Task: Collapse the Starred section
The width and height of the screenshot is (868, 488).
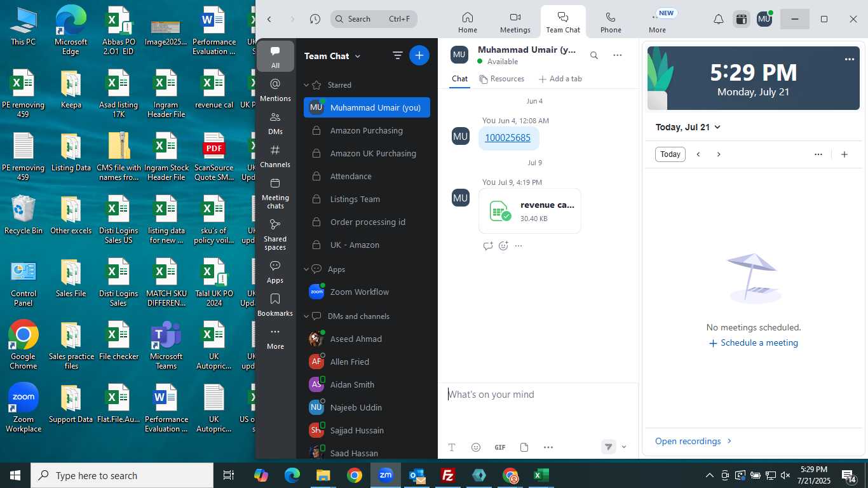Action: 307,85
